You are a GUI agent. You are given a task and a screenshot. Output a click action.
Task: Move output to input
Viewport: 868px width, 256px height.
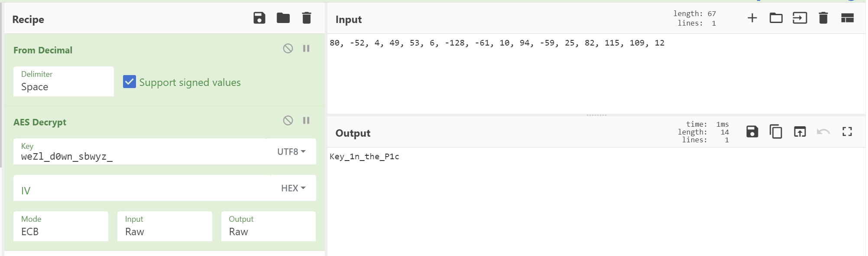tap(800, 131)
